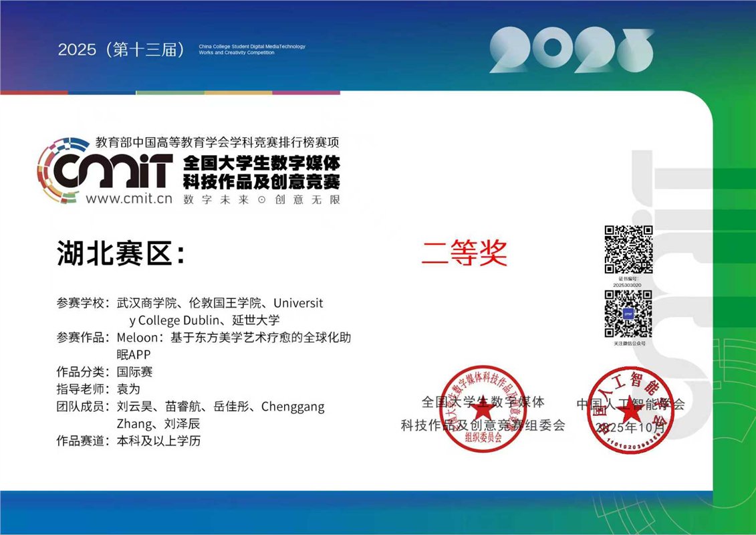Click the English name China College Student Digital MediaTechnology
Image resolution: width=756 pixels, height=535 pixels.
252,46
